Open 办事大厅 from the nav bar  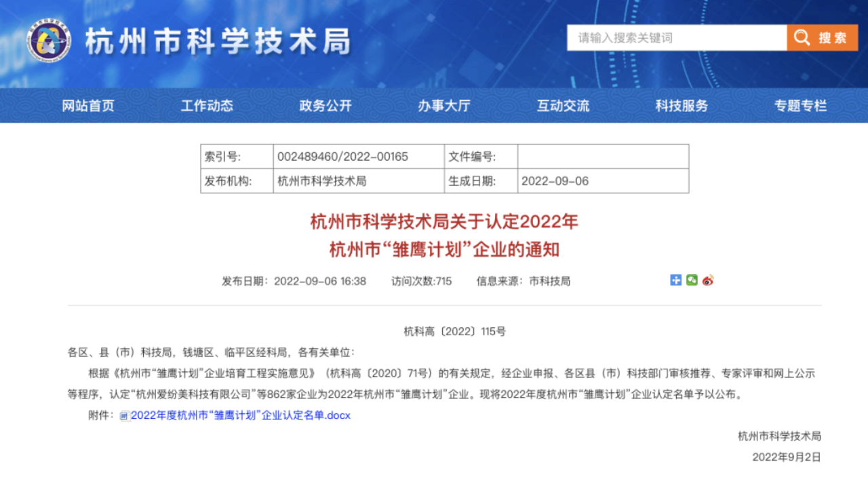click(444, 106)
